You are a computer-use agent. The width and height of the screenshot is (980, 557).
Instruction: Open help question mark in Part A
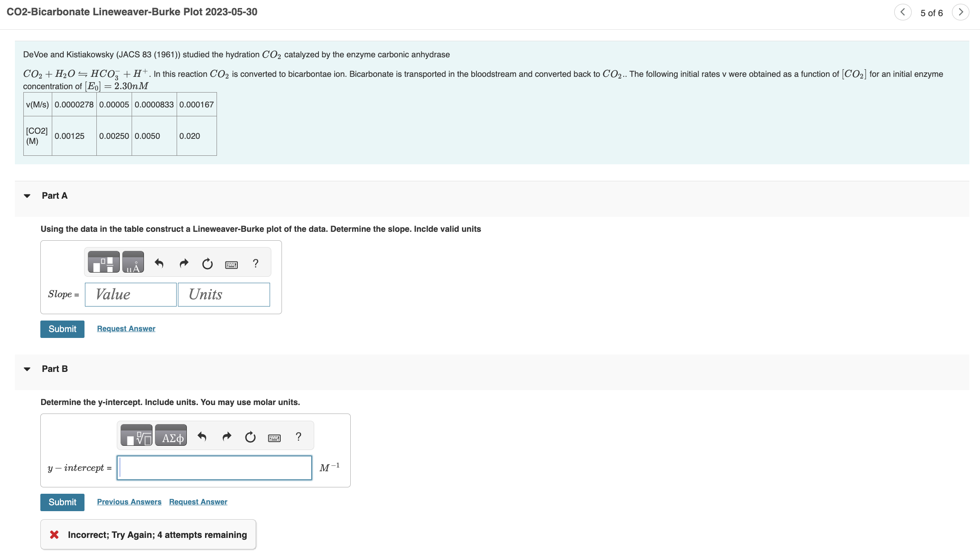point(256,264)
